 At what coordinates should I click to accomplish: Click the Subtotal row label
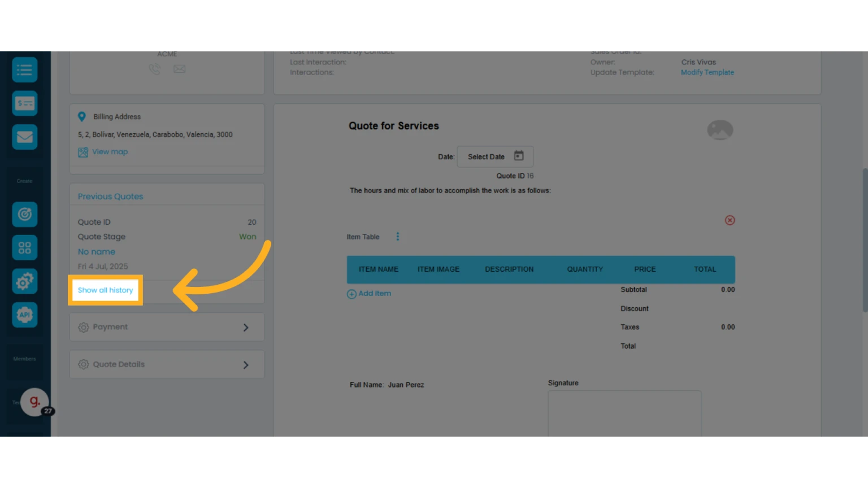tap(633, 290)
